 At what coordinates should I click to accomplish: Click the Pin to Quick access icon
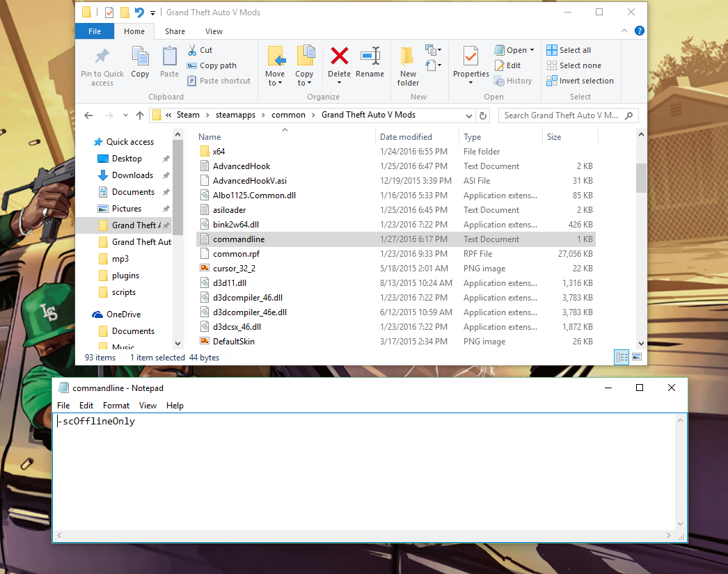[102, 56]
